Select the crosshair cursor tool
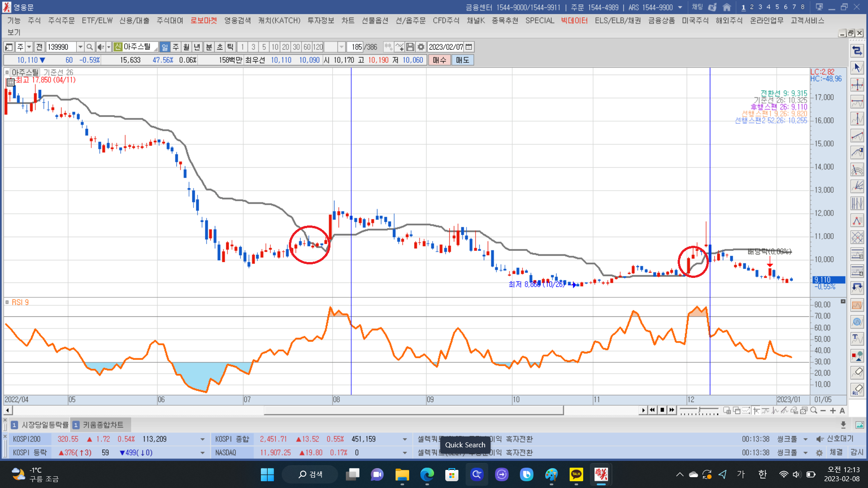Viewport: 868px width, 488px height. pos(857,85)
